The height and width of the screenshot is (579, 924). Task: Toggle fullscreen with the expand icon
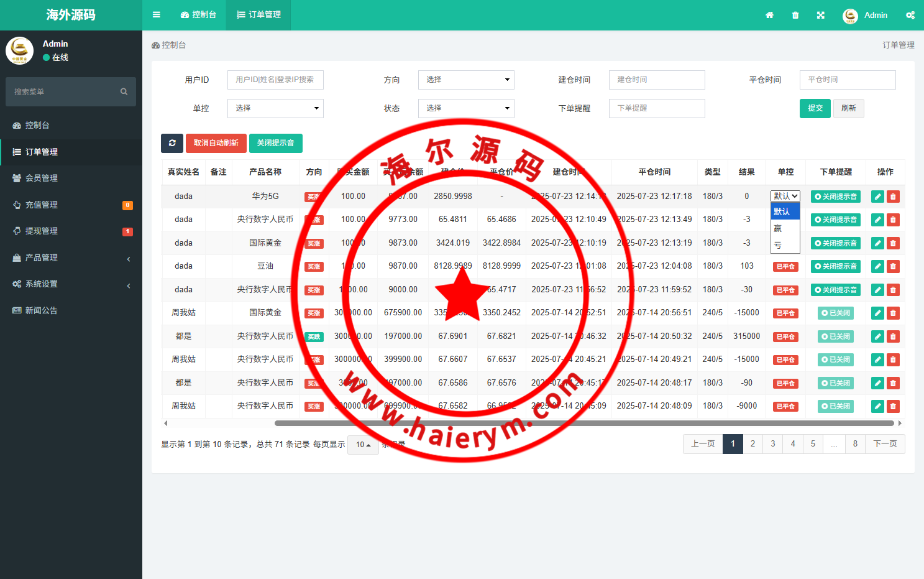pos(821,15)
